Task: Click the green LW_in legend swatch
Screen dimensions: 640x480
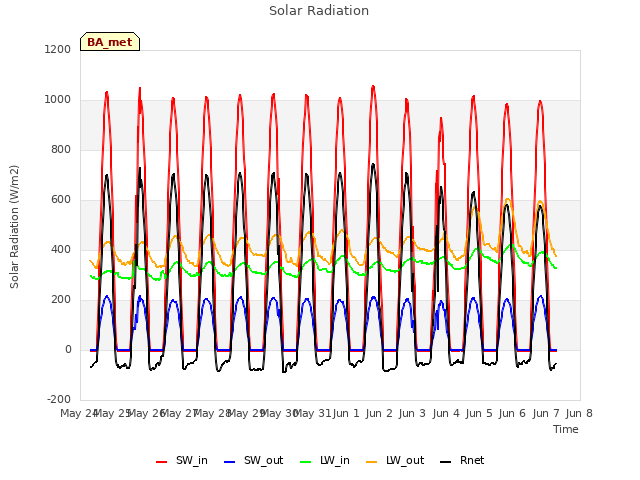Action: point(306,462)
